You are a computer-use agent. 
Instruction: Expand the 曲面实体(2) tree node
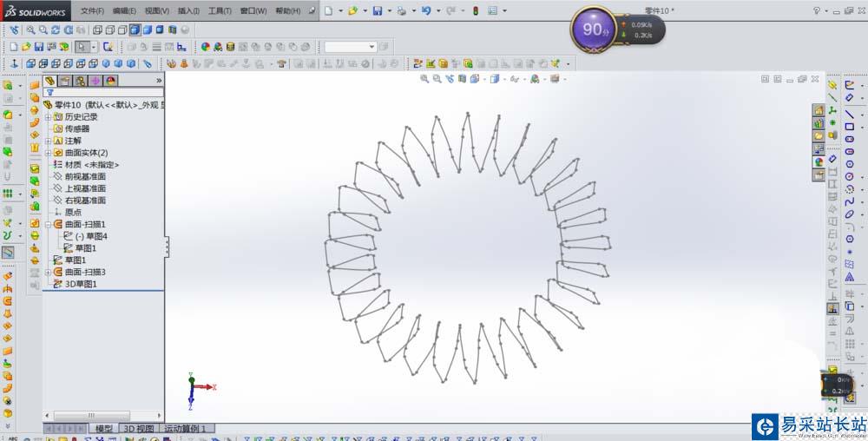click(48, 152)
